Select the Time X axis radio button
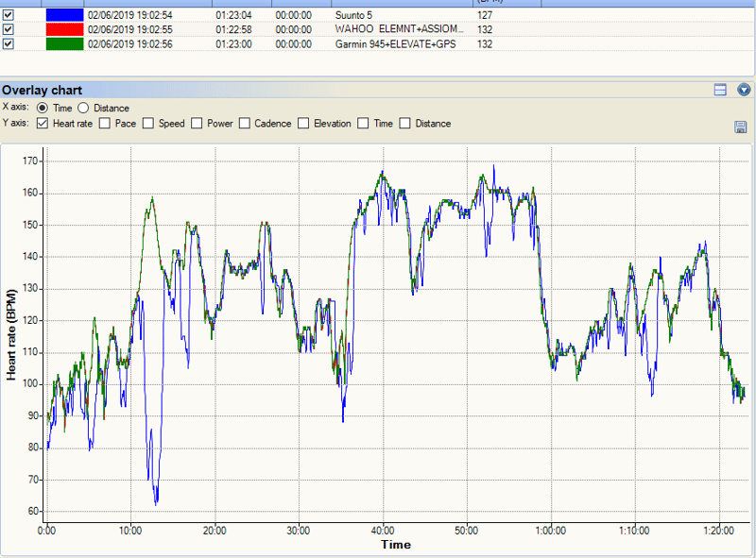 (x=42, y=108)
